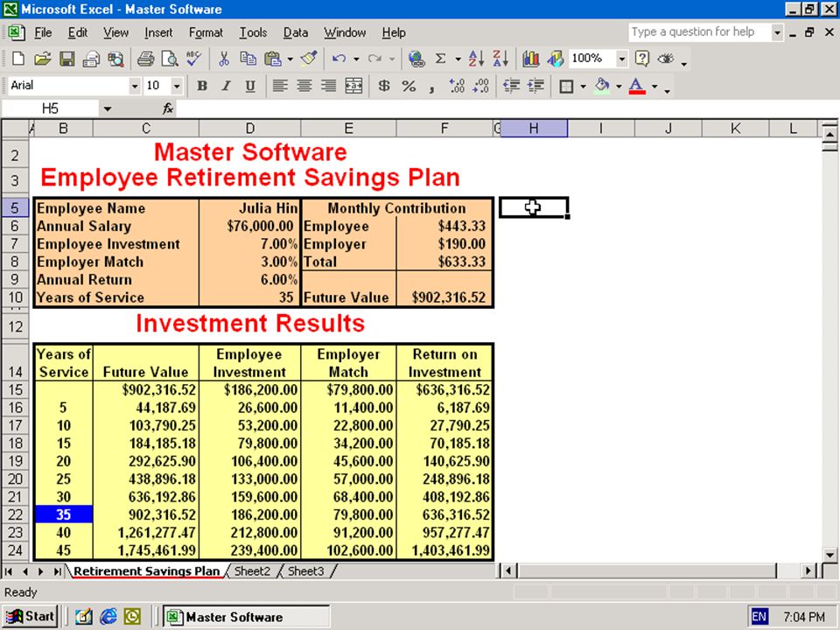Toggle Italic formatting
Viewport: 840px width, 630px height.
pyautogui.click(x=226, y=86)
